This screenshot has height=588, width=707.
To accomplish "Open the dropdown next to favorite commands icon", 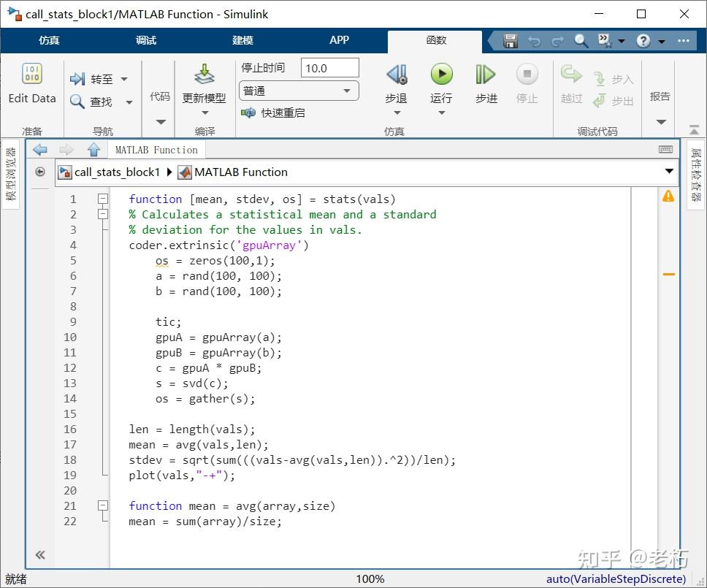I will click(x=622, y=42).
